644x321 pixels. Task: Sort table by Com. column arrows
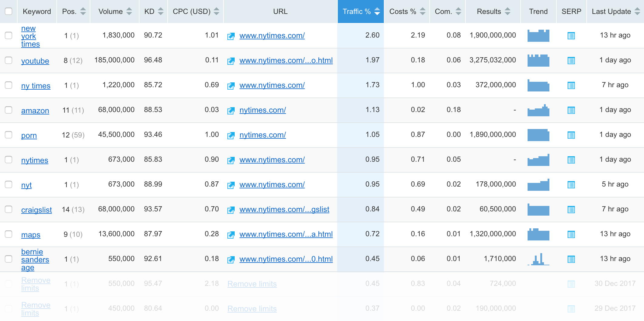pos(458,12)
